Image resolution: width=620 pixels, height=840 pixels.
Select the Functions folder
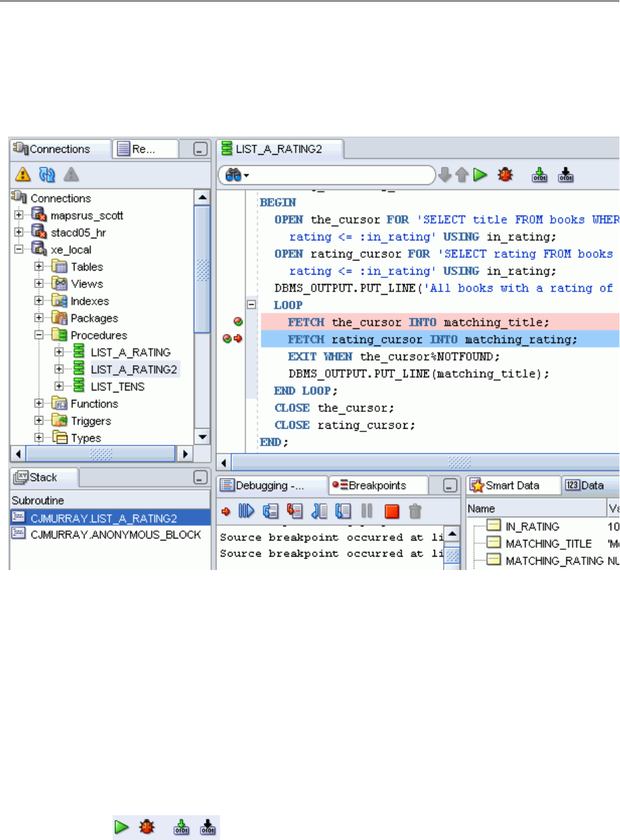point(95,404)
